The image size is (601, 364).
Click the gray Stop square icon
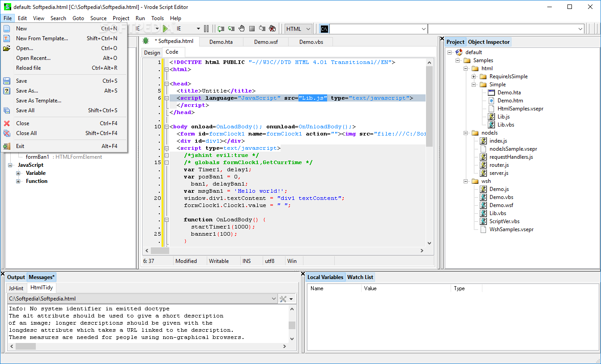pyautogui.click(x=252, y=29)
